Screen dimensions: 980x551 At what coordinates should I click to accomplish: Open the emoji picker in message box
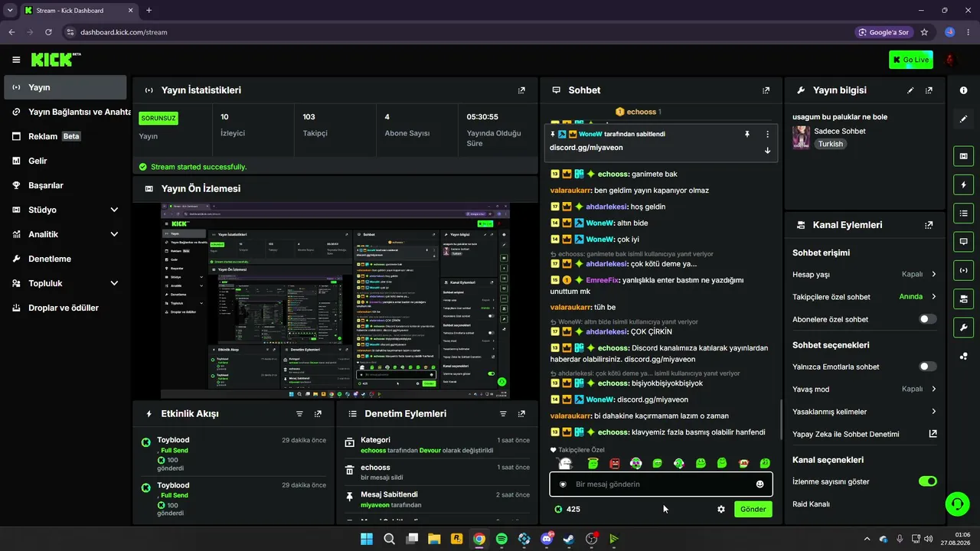tap(759, 484)
